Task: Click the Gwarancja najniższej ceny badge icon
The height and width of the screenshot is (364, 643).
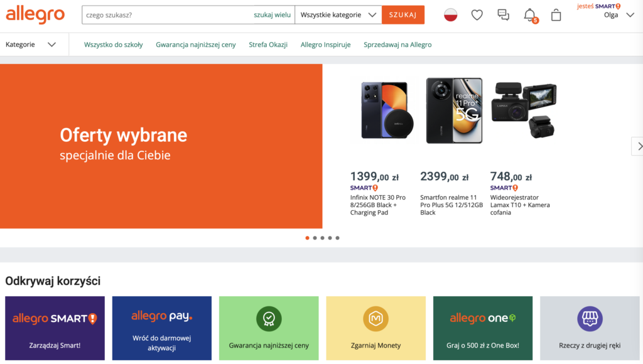Action: coord(269,319)
